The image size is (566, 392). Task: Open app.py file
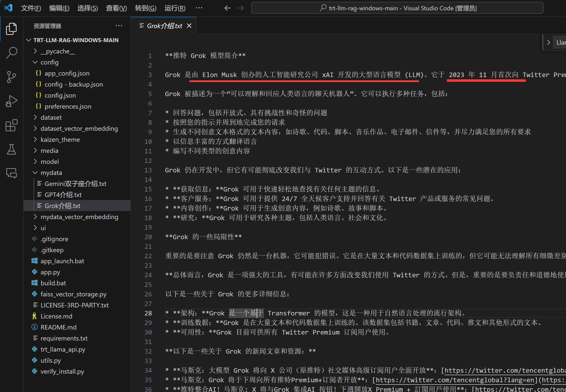(x=77, y=272)
